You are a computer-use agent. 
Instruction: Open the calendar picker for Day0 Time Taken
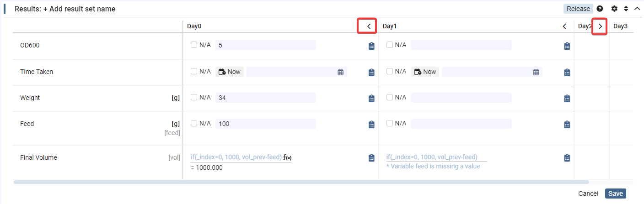340,72
